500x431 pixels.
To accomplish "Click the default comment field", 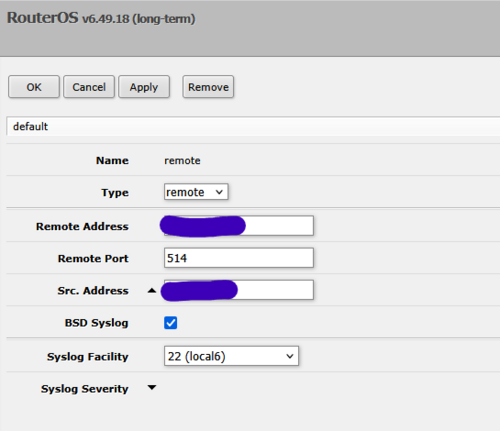I will click(253, 126).
